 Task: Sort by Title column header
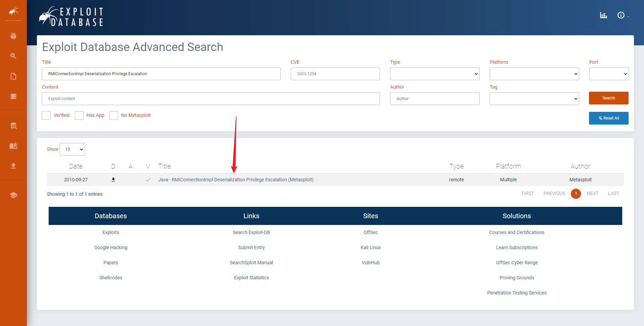click(164, 166)
